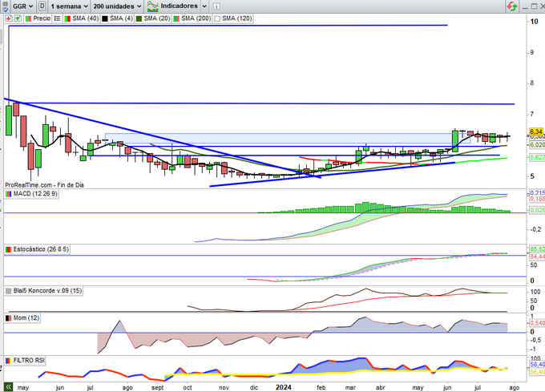Click the dark green SMA (20) swatch

[x=139, y=18]
